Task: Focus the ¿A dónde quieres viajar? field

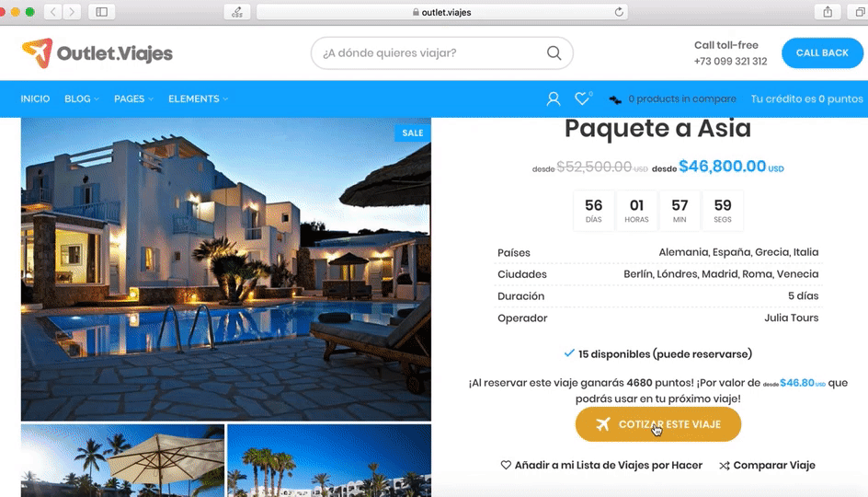Action: (x=432, y=52)
